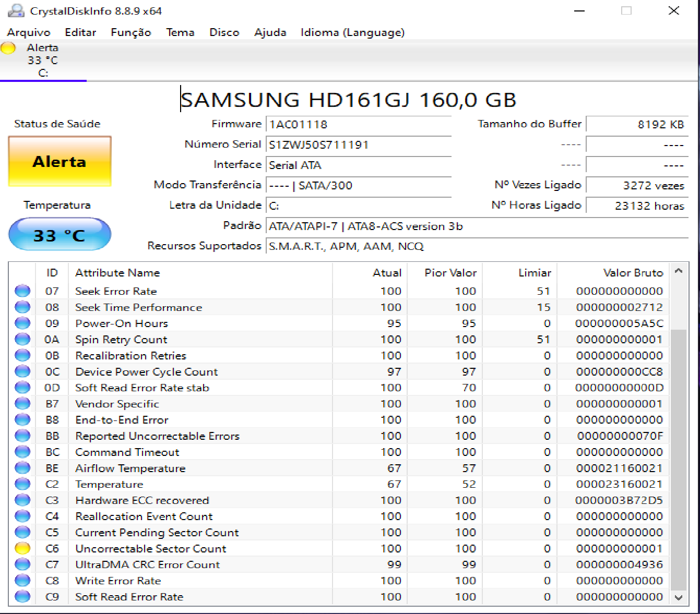Click the Attribute Name column header
The width and height of the screenshot is (700, 614).
pos(200,273)
